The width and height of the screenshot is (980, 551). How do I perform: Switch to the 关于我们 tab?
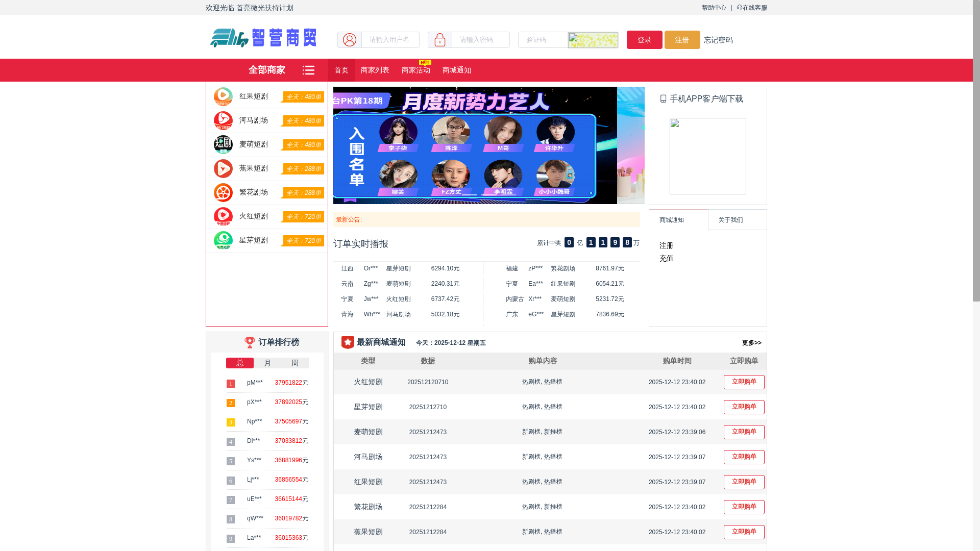pos(738,220)
